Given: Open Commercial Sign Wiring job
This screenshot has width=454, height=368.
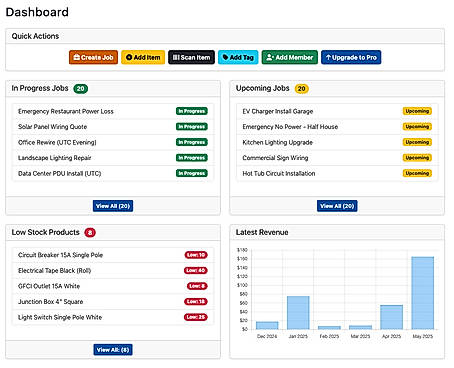Looking at the screenshot, I should click(337, 158).
